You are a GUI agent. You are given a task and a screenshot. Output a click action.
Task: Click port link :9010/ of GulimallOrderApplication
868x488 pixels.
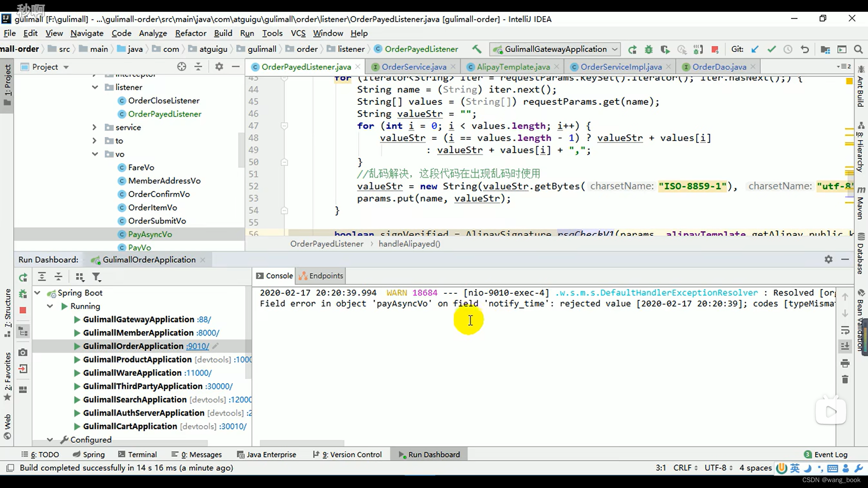pos(198,346)
